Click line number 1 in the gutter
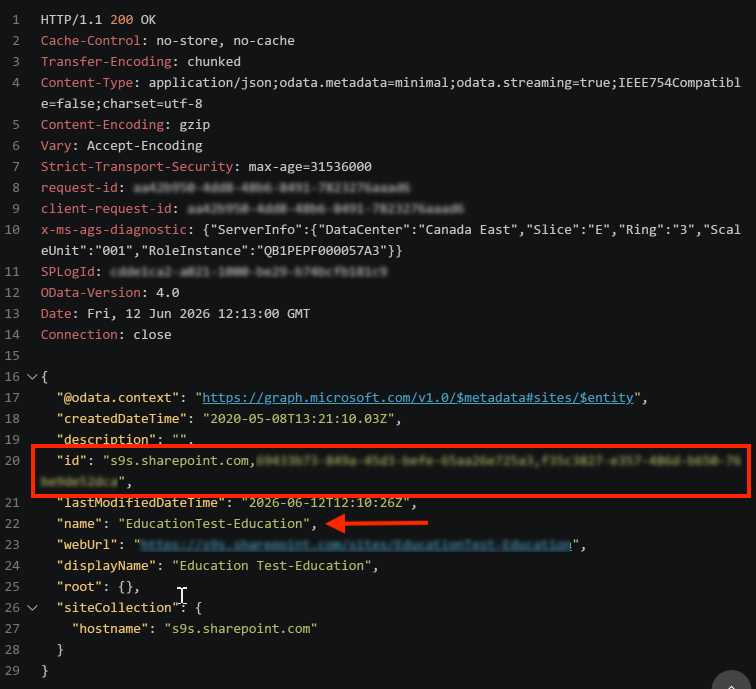 click(16, 20)
